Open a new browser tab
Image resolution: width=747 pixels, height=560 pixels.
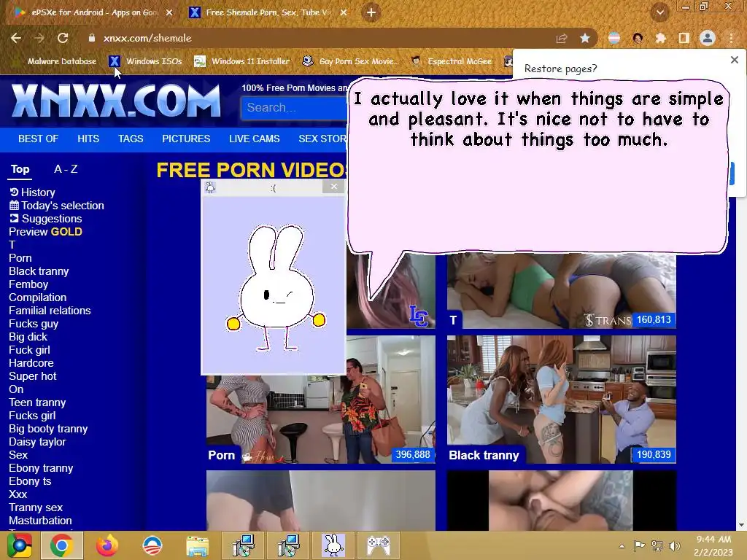tap(371, 12)
